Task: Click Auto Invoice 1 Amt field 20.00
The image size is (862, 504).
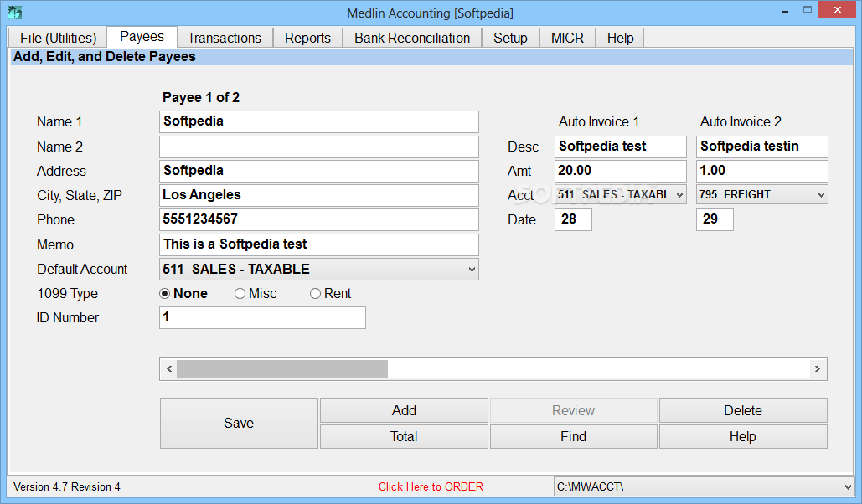Action: click(620, 171)
